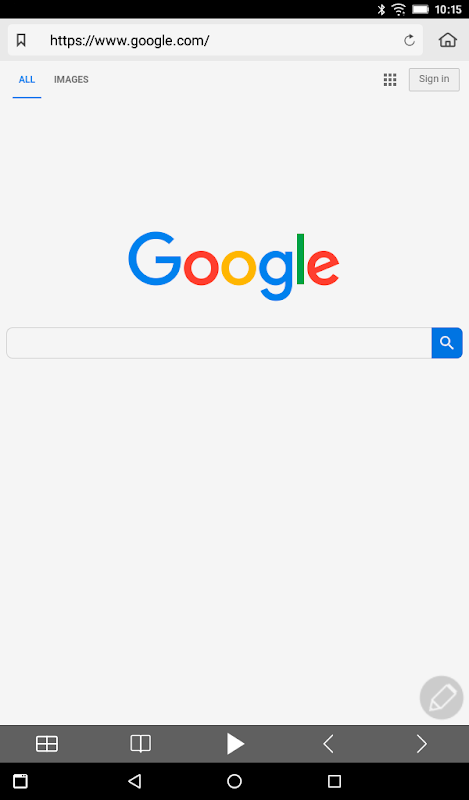Click the Sign in button
The height and width of the screenshot is (800, 469).
click(434, 80)
